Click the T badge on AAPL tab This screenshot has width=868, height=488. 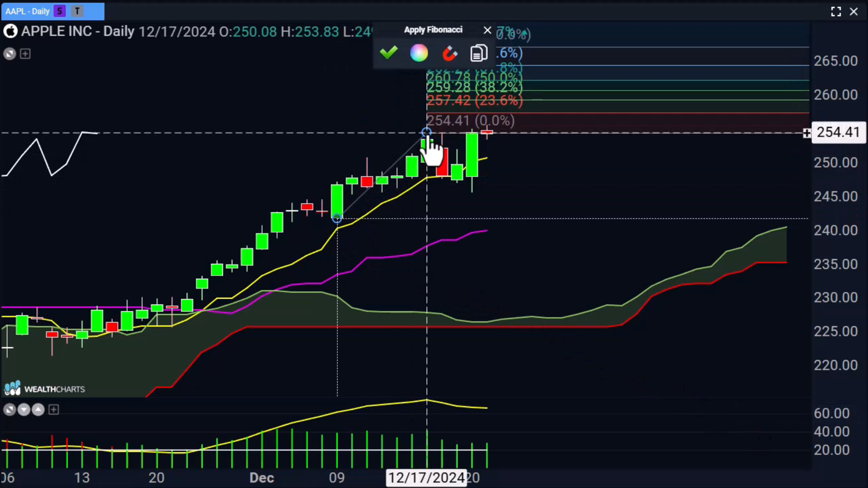point(77,11)
